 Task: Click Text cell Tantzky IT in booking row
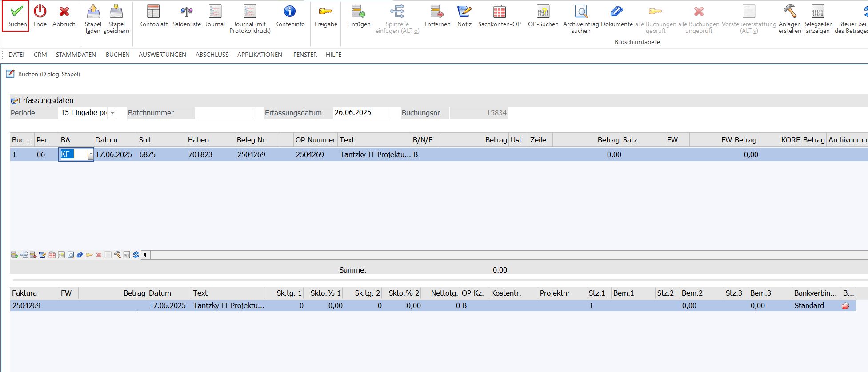[x=374, y=154]
